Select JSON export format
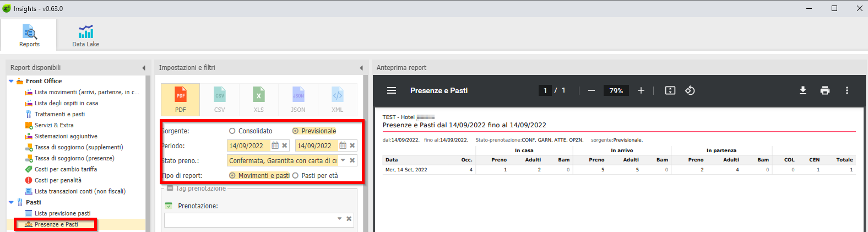The height and width of the screenshot is (232, 868). pos(298,99)
